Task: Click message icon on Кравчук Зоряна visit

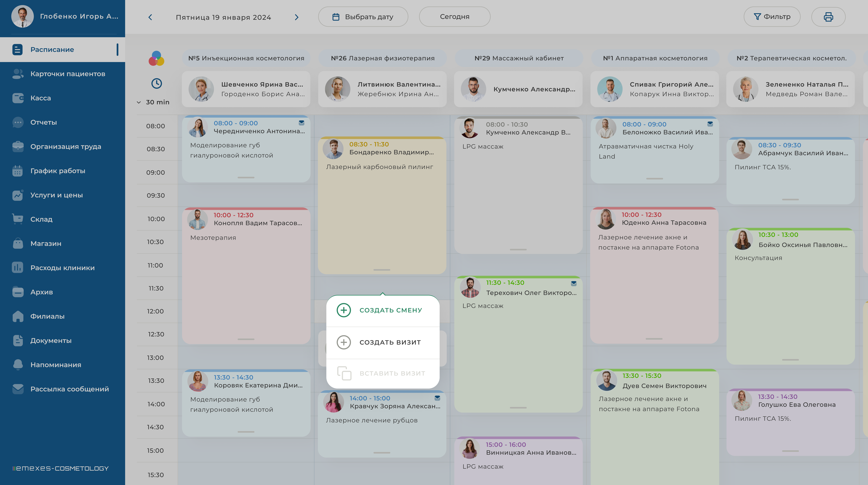Action: (437, 398)
